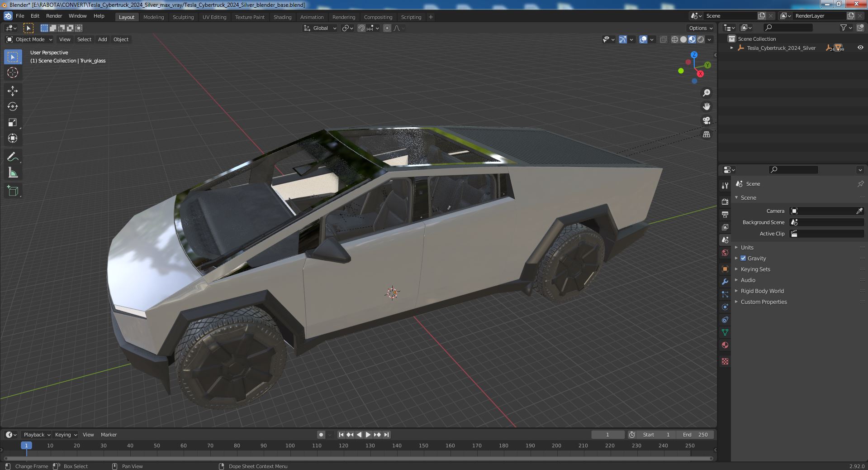Open the Object Data properties tab
This screenshot has height=470, width=868.
725,332
